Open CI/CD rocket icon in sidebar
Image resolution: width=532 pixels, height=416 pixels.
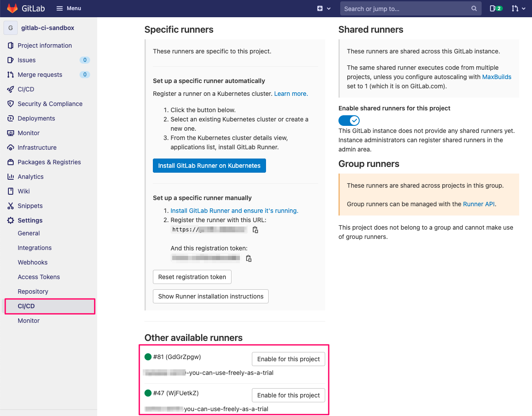tap(11, 89)
